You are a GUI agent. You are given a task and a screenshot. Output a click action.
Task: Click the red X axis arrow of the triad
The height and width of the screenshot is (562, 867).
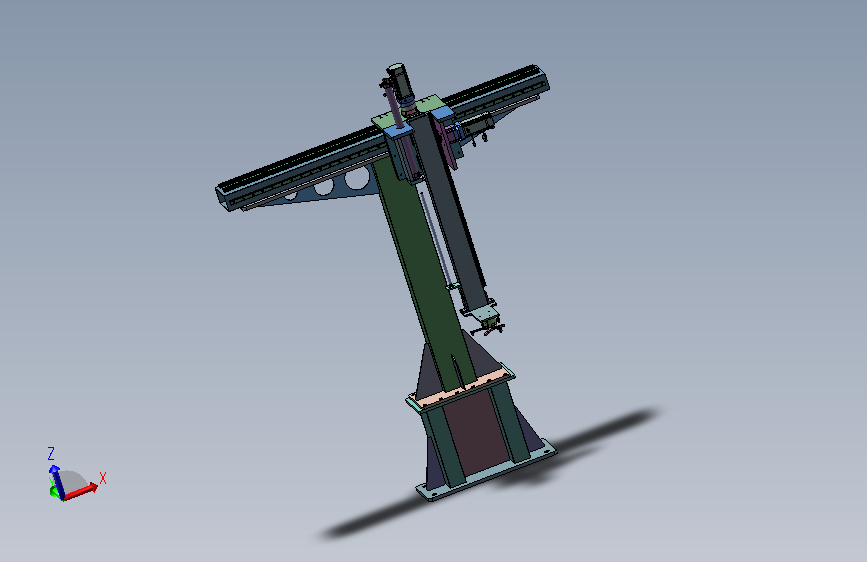click(82, 491)
